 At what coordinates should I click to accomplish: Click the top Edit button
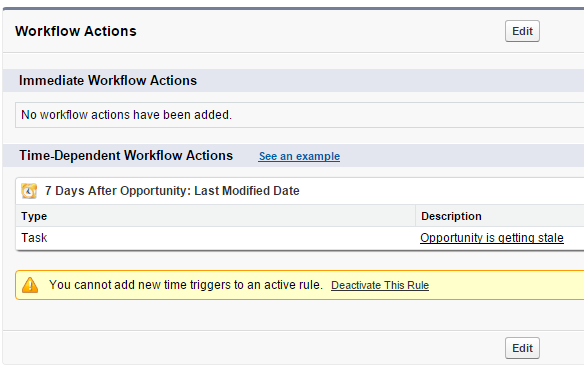(x=522, y=31)
